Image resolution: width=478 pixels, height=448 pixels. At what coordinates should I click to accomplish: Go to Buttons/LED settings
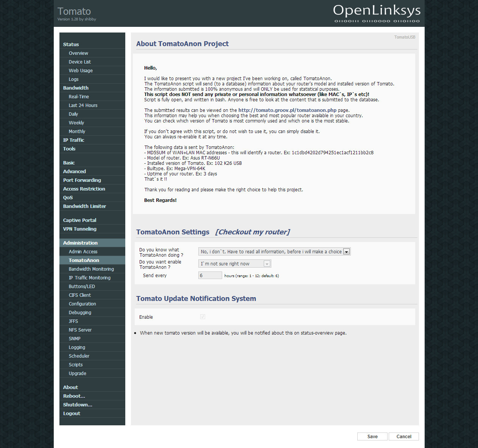tap(92, 287)
